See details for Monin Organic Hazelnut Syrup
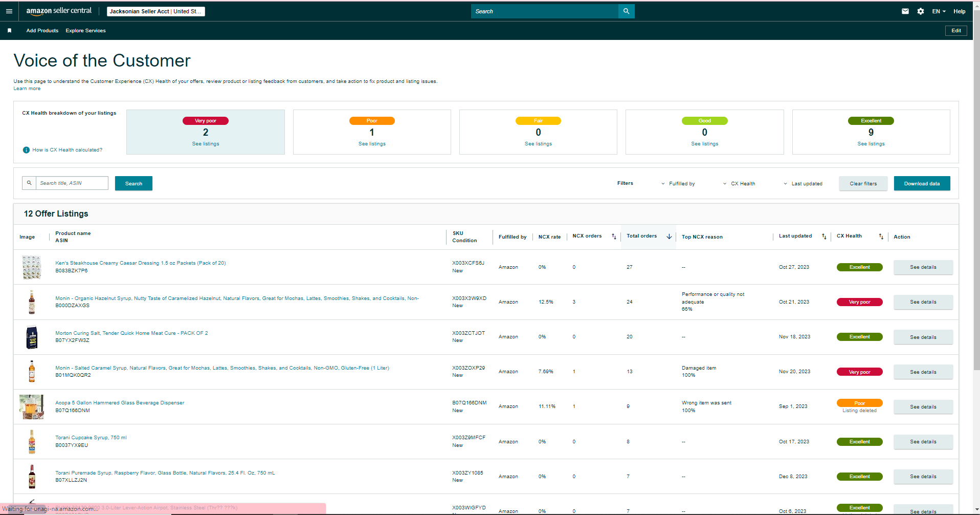This screenshot has width=980, height=515. click(923, 302)
